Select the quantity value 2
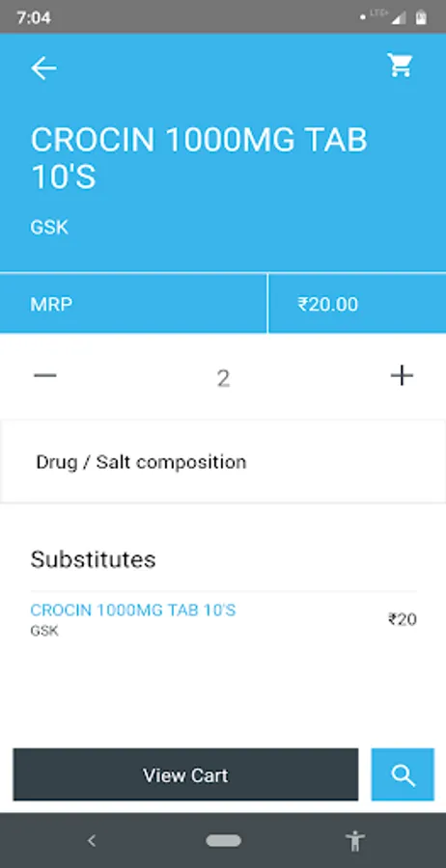This screenshot has height=868, width=446. coord(223,379)
